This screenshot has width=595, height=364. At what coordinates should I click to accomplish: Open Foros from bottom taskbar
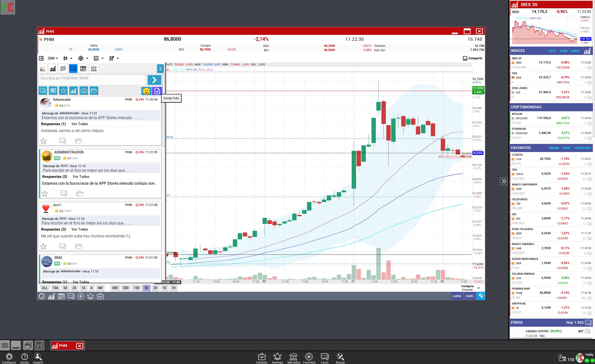325,358
